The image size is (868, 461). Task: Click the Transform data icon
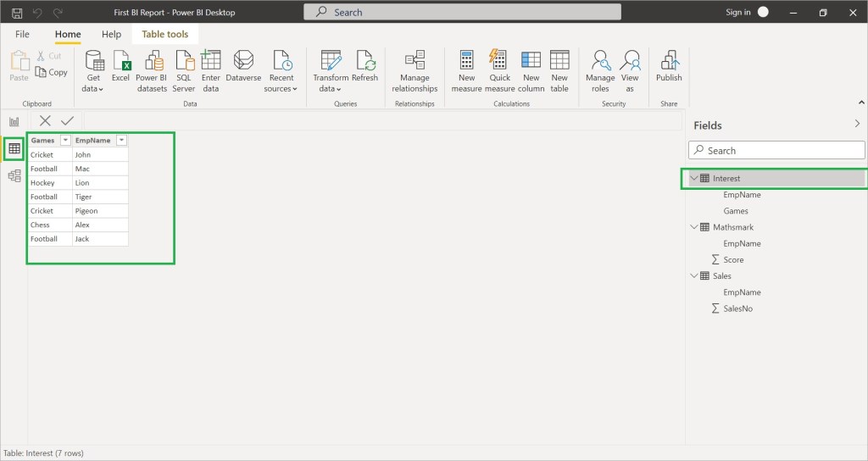coord(331,61)
